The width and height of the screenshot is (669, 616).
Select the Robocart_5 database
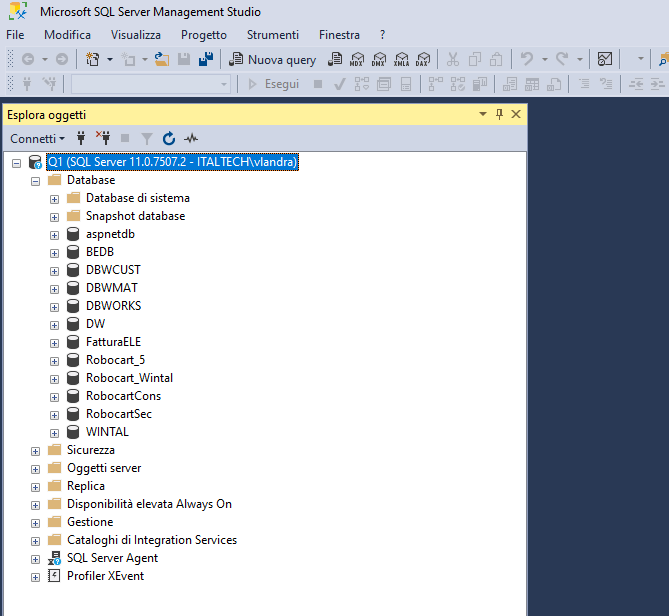coord(116,360)
